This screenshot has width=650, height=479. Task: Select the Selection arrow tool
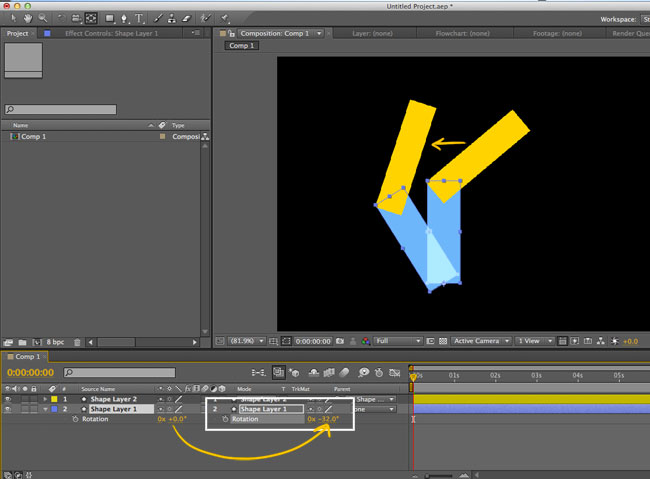pos(13,18)
